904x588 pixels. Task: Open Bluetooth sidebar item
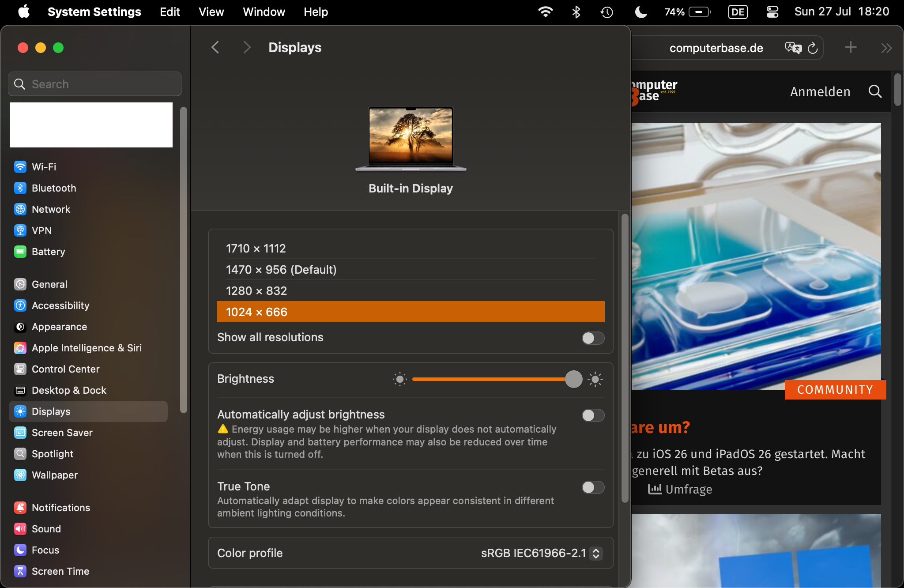coord(54,188)
